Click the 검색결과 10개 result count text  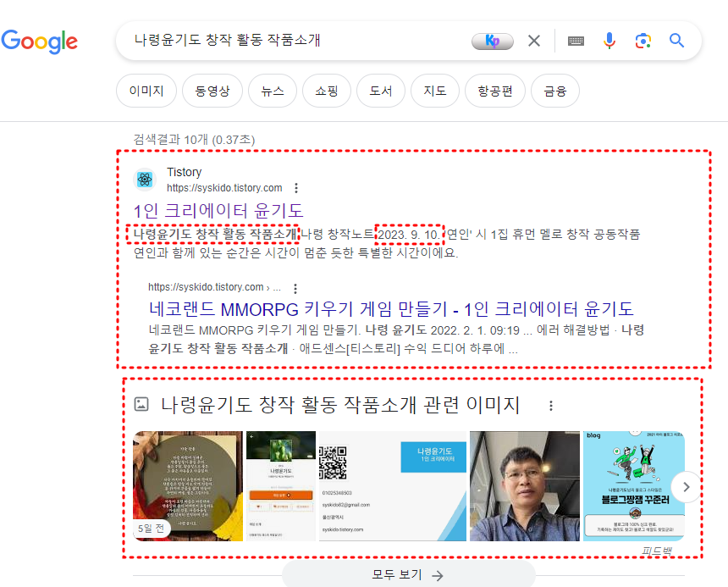(x=194, y=139)
